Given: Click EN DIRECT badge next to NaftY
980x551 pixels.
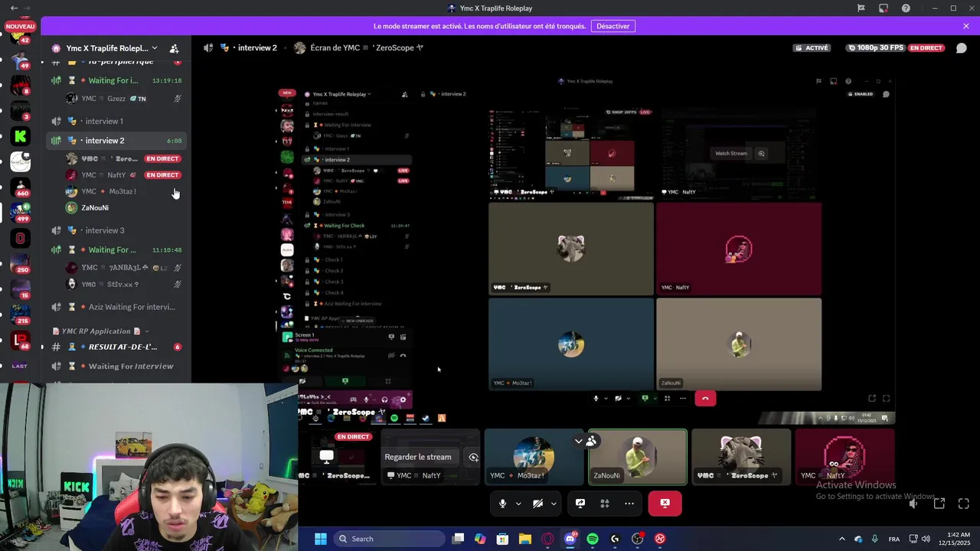Looking at the screenshot, I should click(x=162, y=175).
